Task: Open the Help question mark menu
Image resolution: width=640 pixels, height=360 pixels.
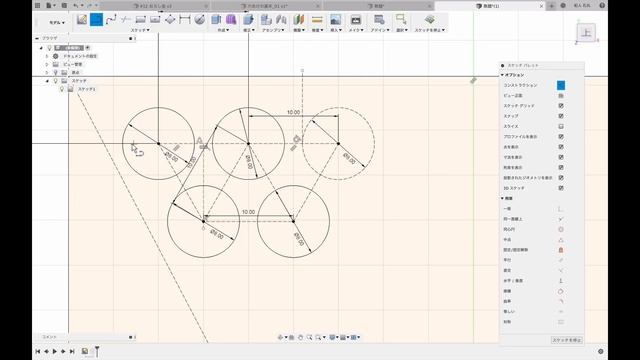Action: (602, 6)
